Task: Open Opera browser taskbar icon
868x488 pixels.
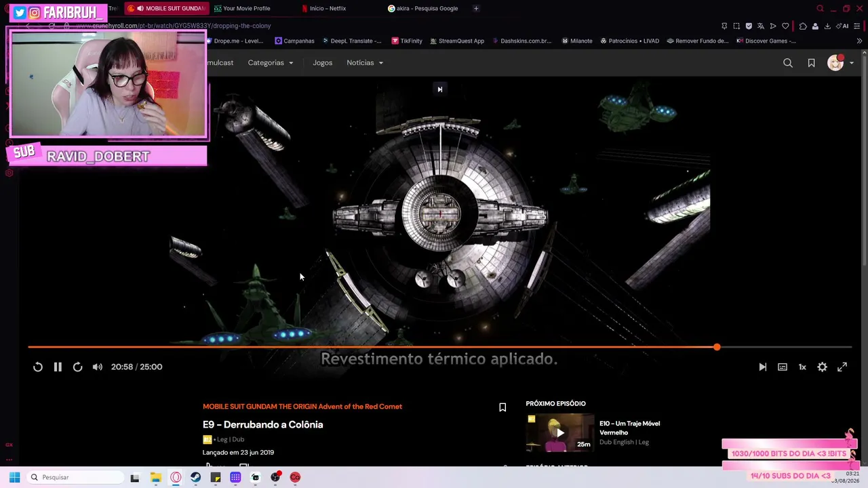Action: (x=176, y=477)
